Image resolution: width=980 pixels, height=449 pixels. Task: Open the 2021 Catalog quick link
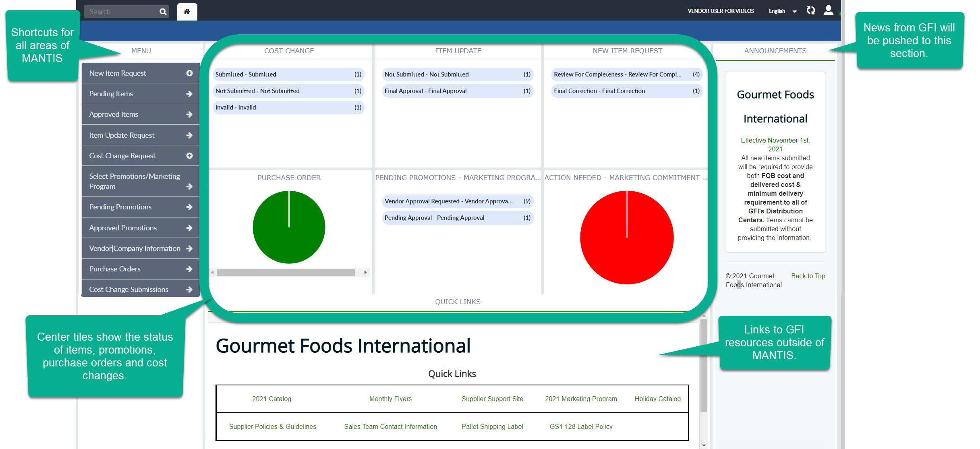pyautogui.click(x=271, y=399)
